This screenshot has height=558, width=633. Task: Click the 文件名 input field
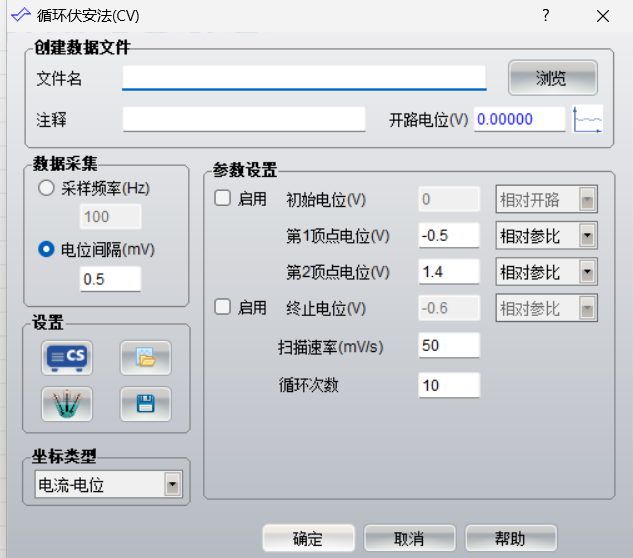coord(304,78)
